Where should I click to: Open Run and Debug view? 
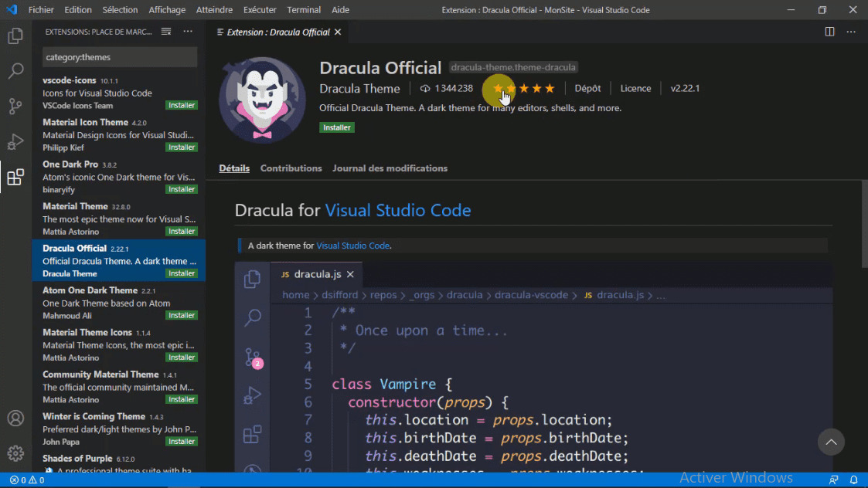point(15,141)
